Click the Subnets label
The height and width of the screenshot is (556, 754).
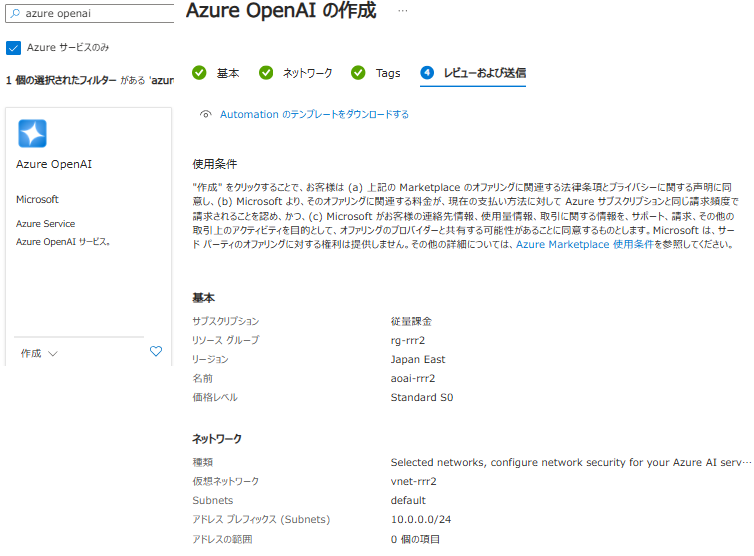pyautogui.click(x=213, y=500)
